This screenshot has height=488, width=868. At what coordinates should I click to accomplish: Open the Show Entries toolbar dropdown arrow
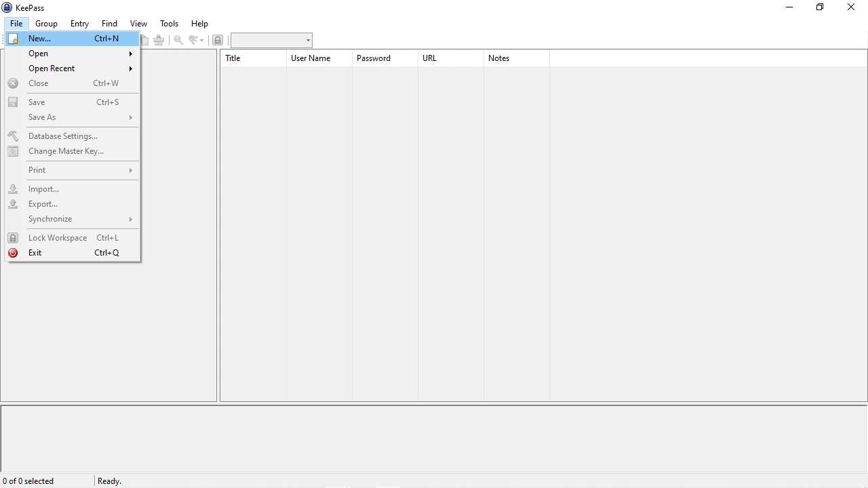(202, 40)
